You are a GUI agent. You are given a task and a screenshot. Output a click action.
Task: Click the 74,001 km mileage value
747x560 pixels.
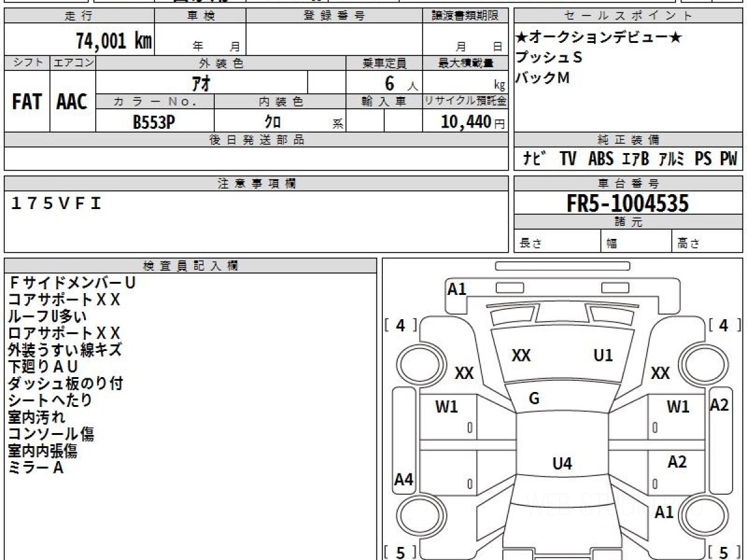[x=114, y=41]
